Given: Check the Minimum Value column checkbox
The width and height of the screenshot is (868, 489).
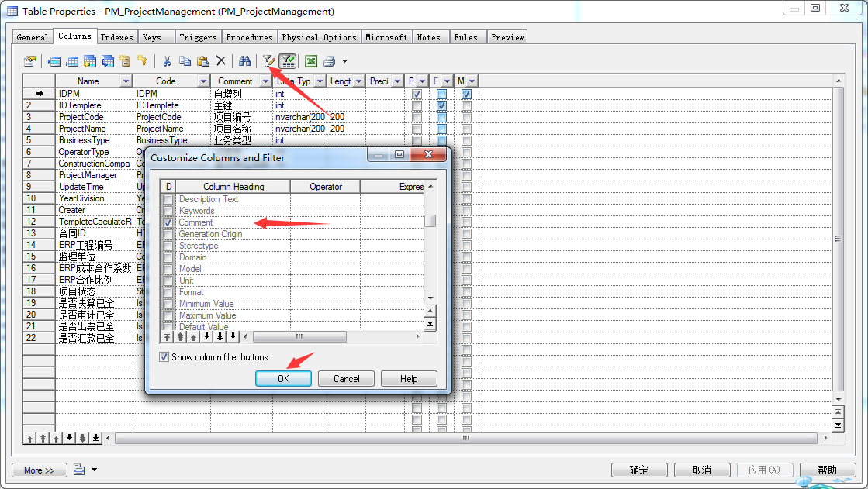Looking at the screenshot, I should pos(168,304).
